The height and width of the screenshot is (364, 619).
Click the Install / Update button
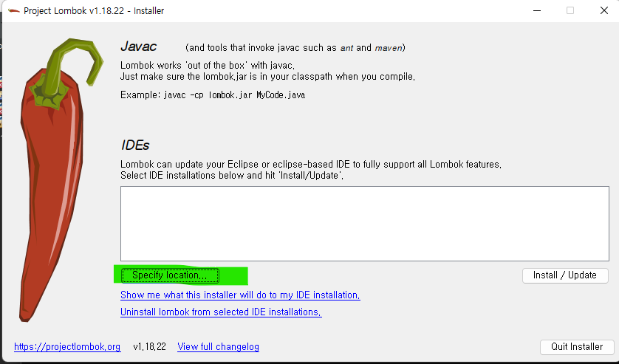(565, 275)
